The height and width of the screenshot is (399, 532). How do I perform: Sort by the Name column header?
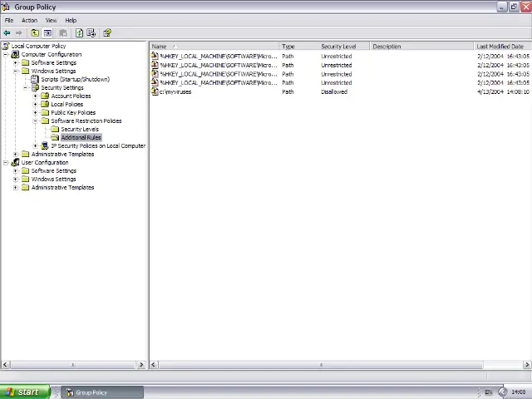point(214,47)
